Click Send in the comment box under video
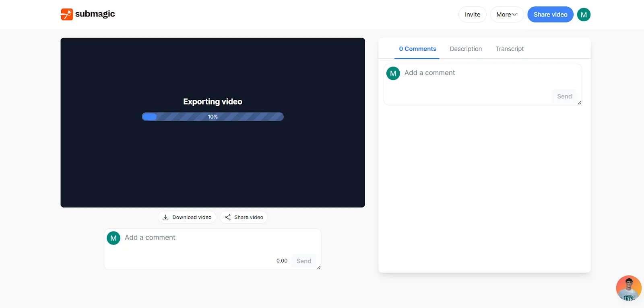Screen dimensions: 644x308 click(x=304, y=261)
